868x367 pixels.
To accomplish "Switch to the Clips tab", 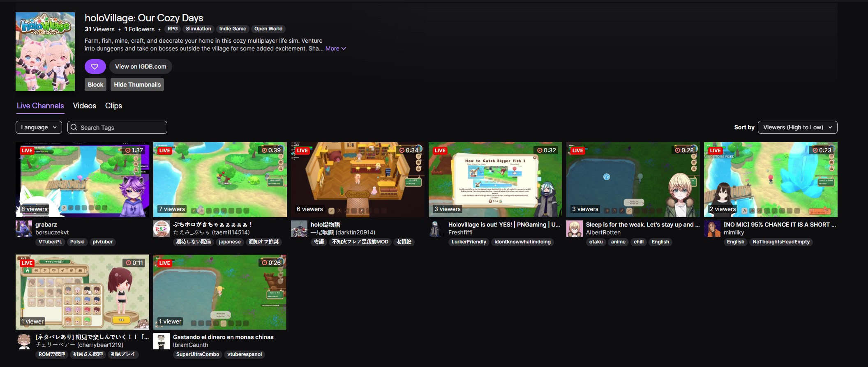I will click(113, 106).
